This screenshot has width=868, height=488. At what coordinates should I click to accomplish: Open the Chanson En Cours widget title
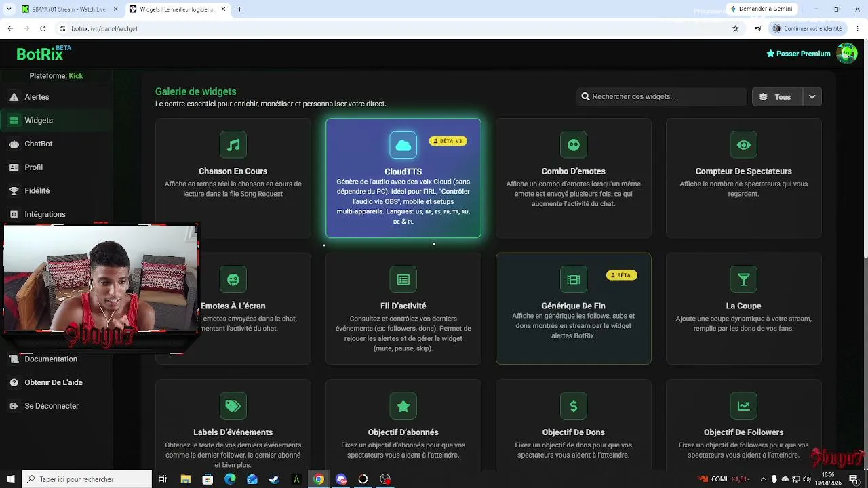coord(233,171)
